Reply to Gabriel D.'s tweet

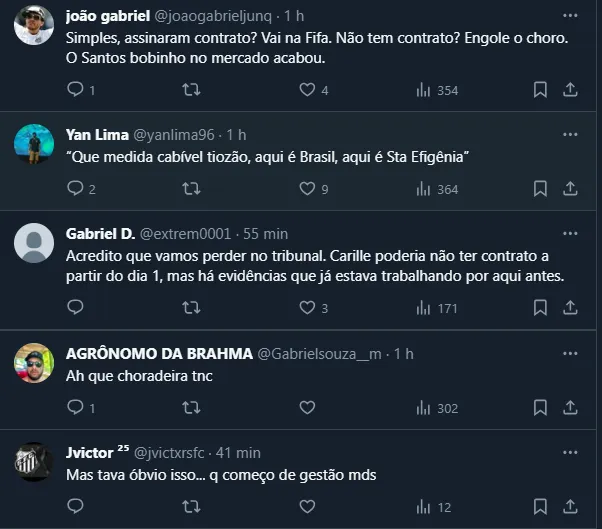[76, 308]
